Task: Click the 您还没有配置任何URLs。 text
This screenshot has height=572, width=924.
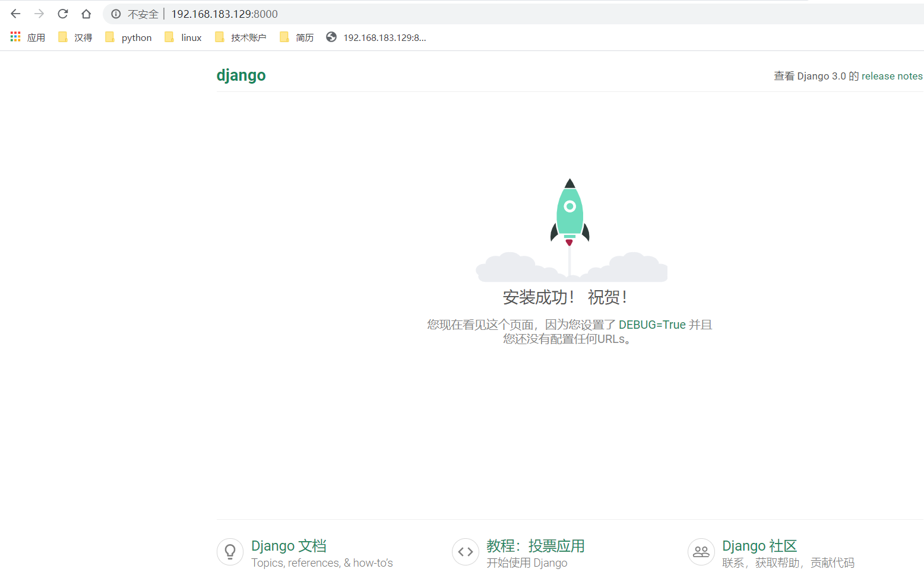Action: click(567, 339)
